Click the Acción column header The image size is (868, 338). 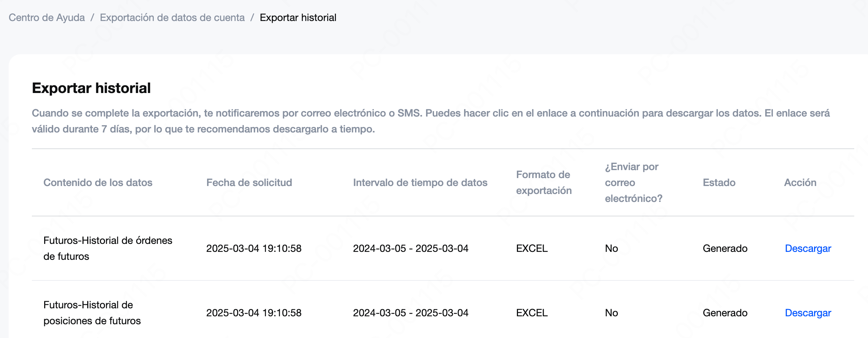tap(800, 182)
